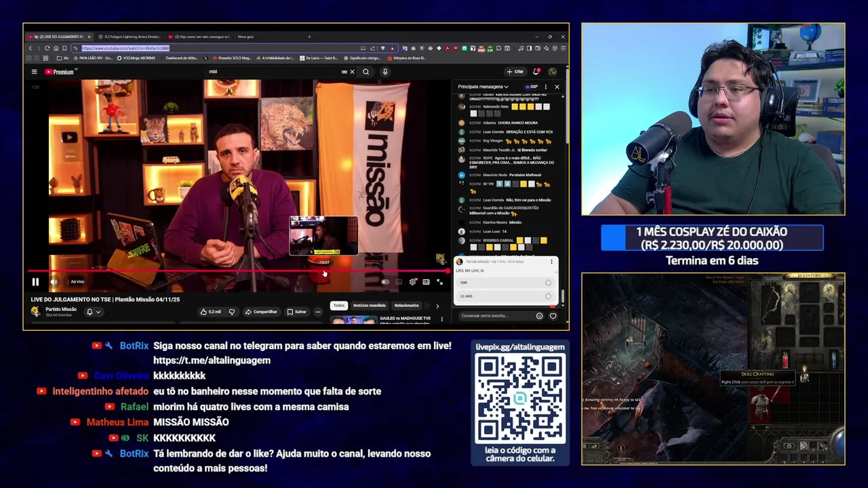Open the 'IAs' bookmarks folder
The width and height of the screenshot is (868, 488).
click(x=64, y=58)
